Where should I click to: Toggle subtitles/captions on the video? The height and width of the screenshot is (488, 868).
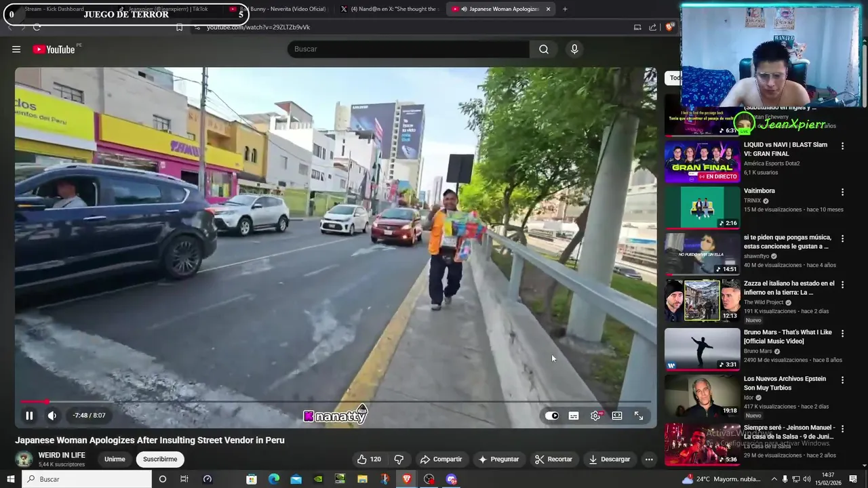(x=574, y=415)
